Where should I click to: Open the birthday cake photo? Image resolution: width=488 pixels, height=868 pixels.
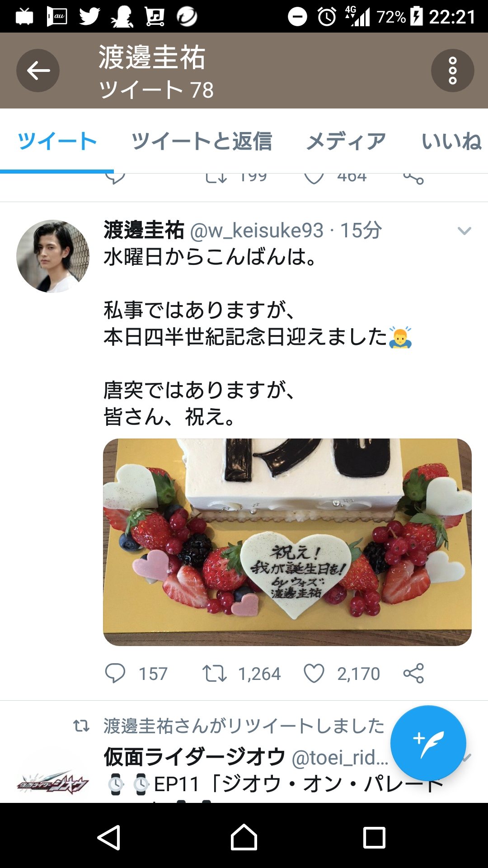click(287, 542)
